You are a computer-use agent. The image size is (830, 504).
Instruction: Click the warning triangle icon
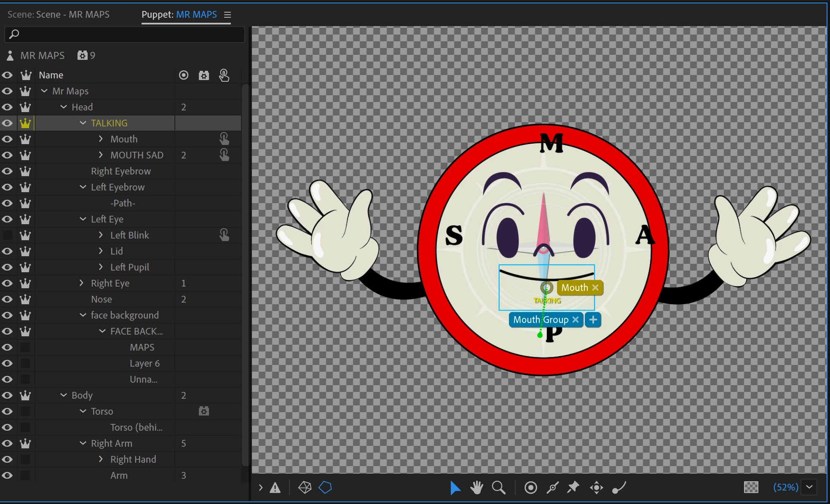[275, 488]
